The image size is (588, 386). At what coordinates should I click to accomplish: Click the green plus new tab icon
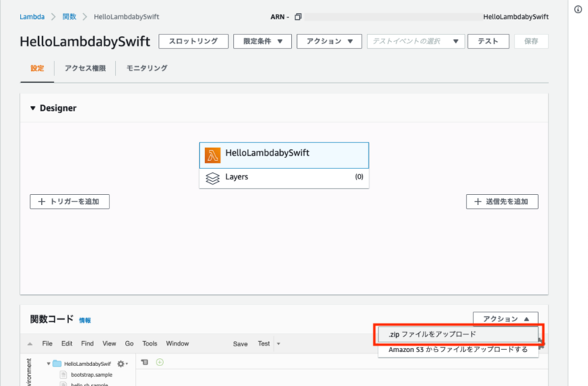(x=159, y=362)
